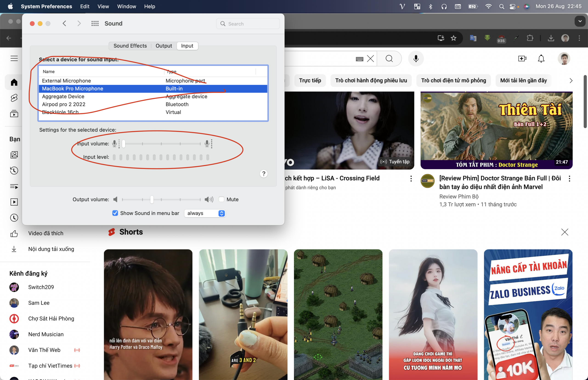Click the Input tab in Sound preferences
The height and width of the screenshot is (380, 588).
click(x=187, y=45)
